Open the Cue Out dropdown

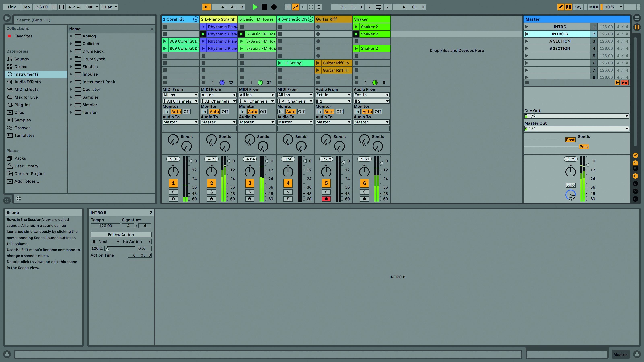(x=577, y=116)
